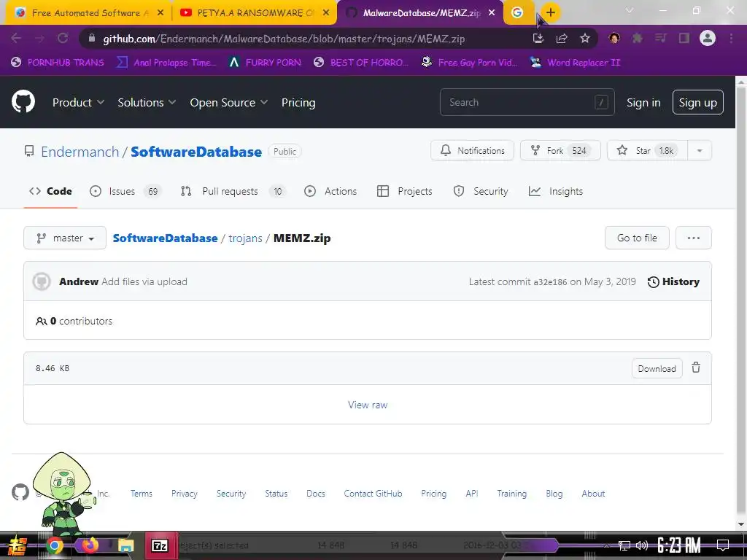Image resolution: width=747 pixels, height=560 pixels.
Task: Go back with browser back arrow
Action: [x=16, y=38]
